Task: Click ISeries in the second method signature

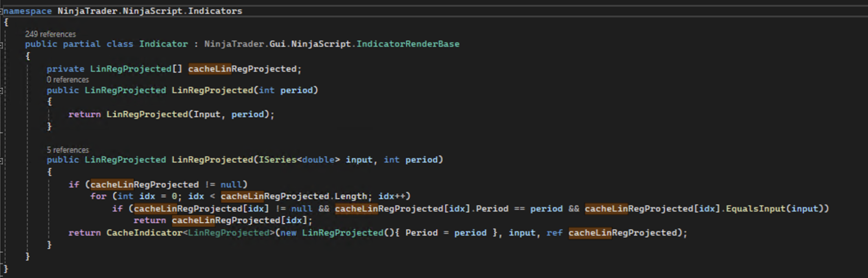Action: coord(277,159)
